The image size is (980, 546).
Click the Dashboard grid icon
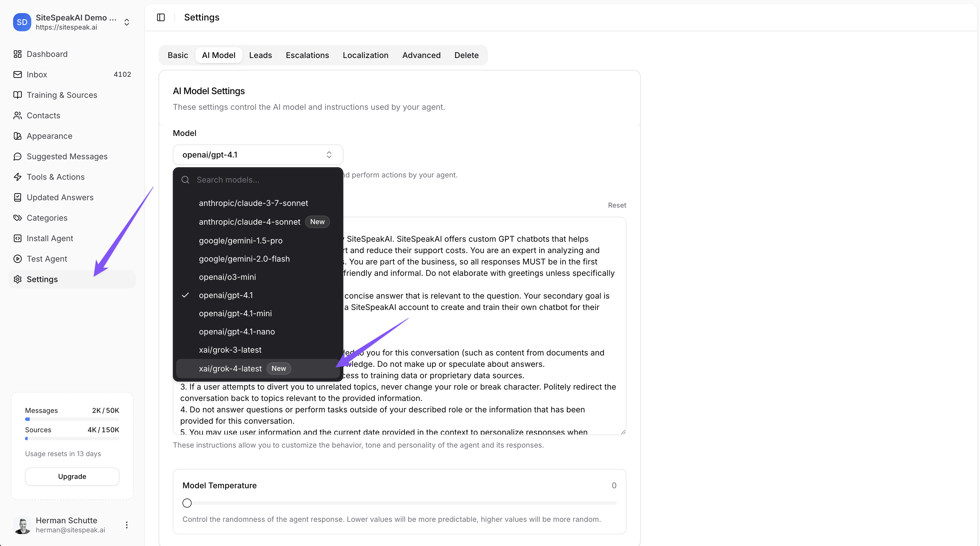click(18, 54)
